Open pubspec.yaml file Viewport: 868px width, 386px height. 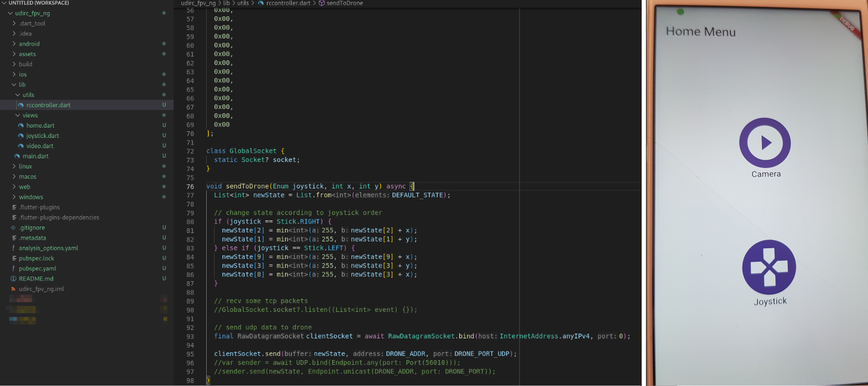click(37, 269)
